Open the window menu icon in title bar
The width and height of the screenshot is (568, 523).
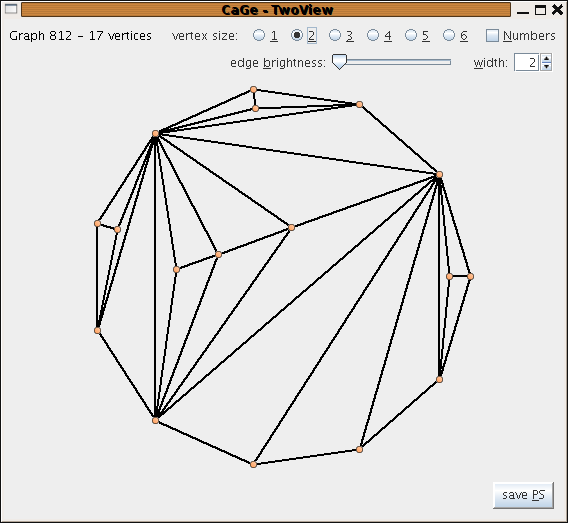point(11,9)
